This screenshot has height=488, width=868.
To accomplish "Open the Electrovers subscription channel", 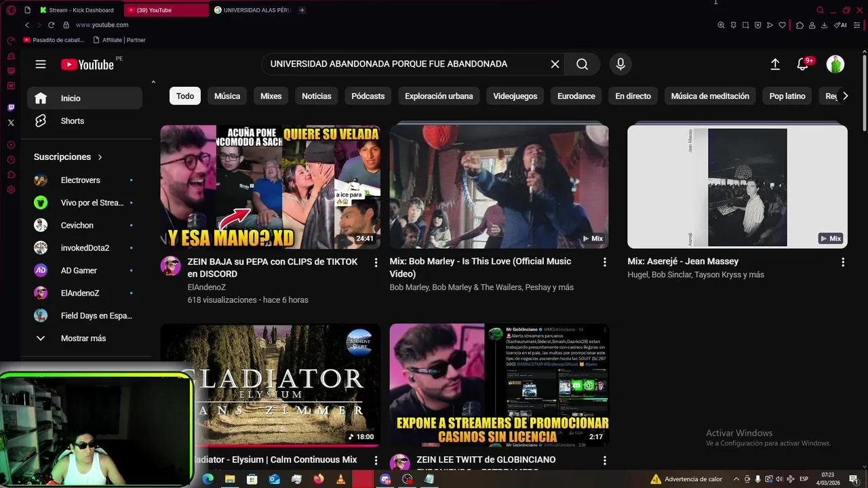I will pos(85,180).
